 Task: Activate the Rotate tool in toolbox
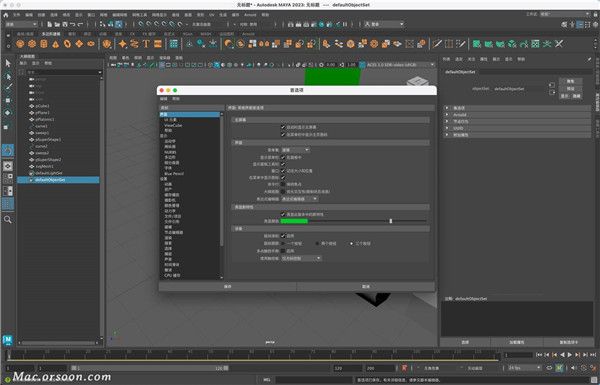(x=8, y=113)
